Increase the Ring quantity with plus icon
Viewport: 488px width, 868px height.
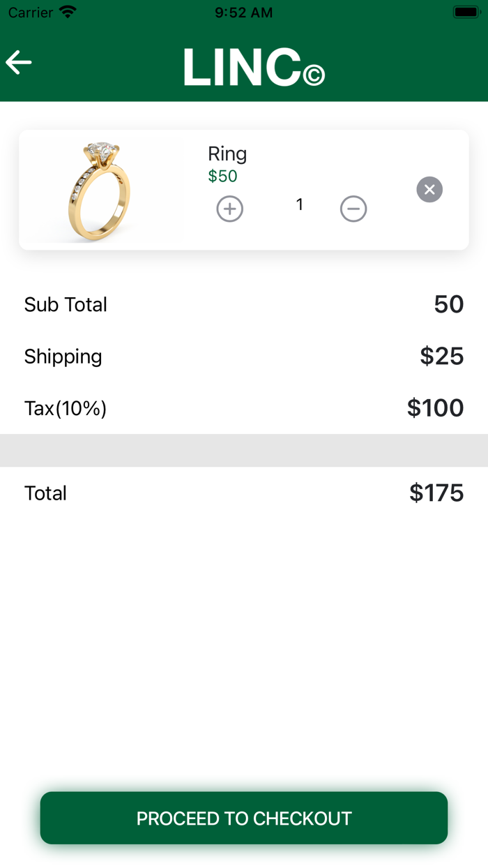(x=230, y=209)
